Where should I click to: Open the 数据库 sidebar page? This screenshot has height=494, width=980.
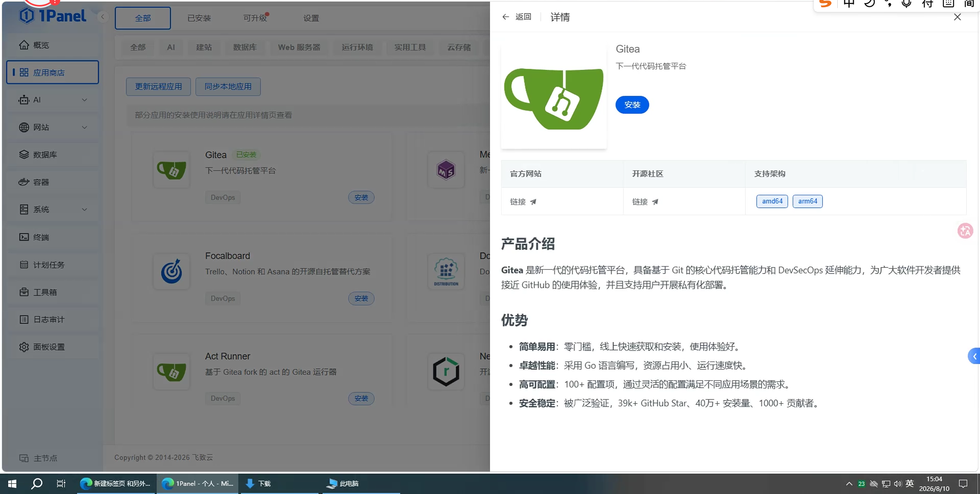[52, 155]
